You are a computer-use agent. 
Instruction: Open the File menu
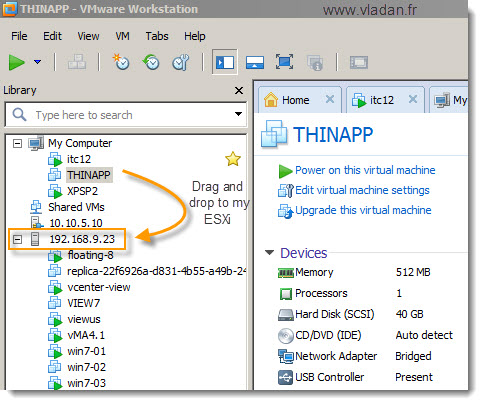tap(19, 36)
